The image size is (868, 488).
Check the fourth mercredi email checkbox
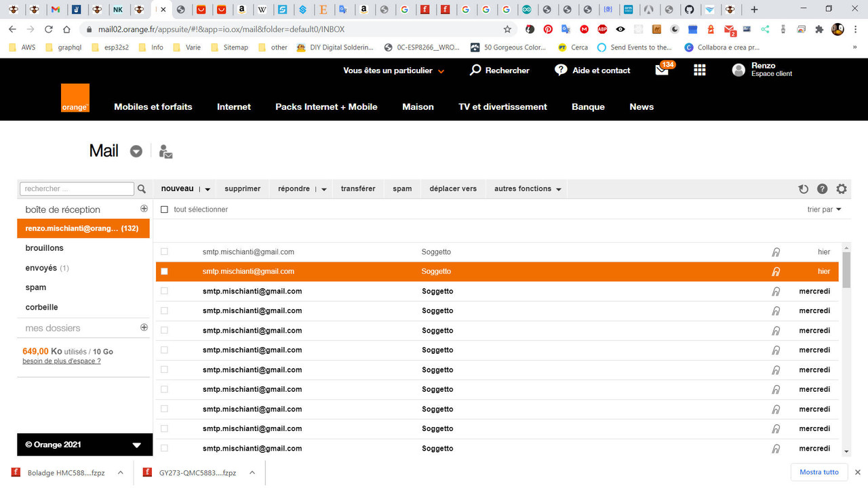164,350
